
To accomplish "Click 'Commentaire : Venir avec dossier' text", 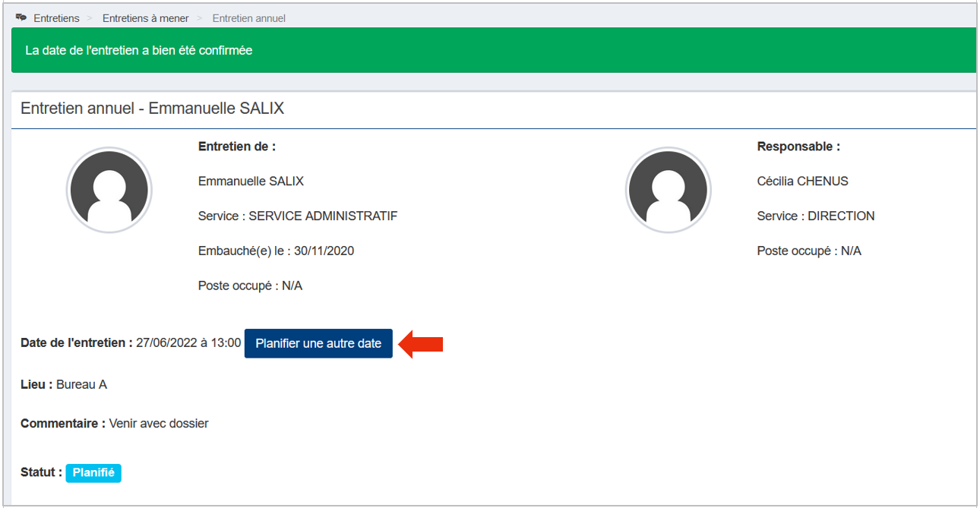I will (115, 424).
